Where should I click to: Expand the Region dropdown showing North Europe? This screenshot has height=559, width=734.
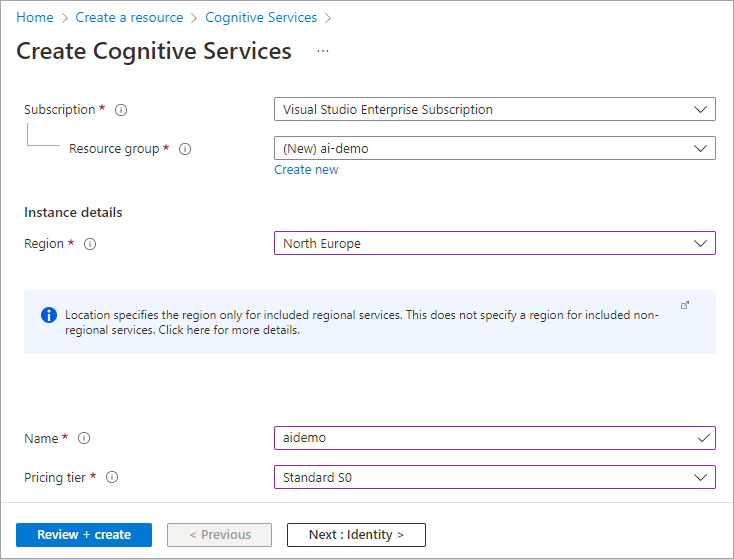click(494, 243)
